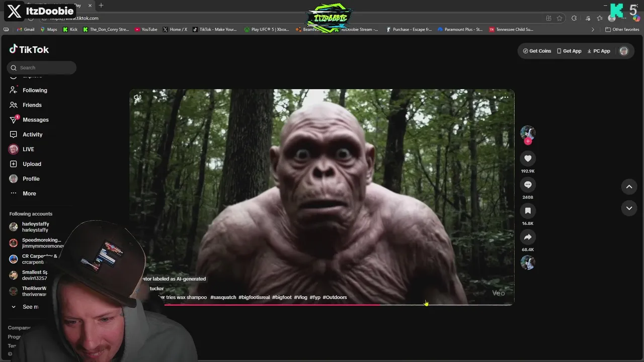The height and width of the screenshot is (362, 644).
Task: Open the #bigfoot hashtag
Action: click(x=282, y=297)
